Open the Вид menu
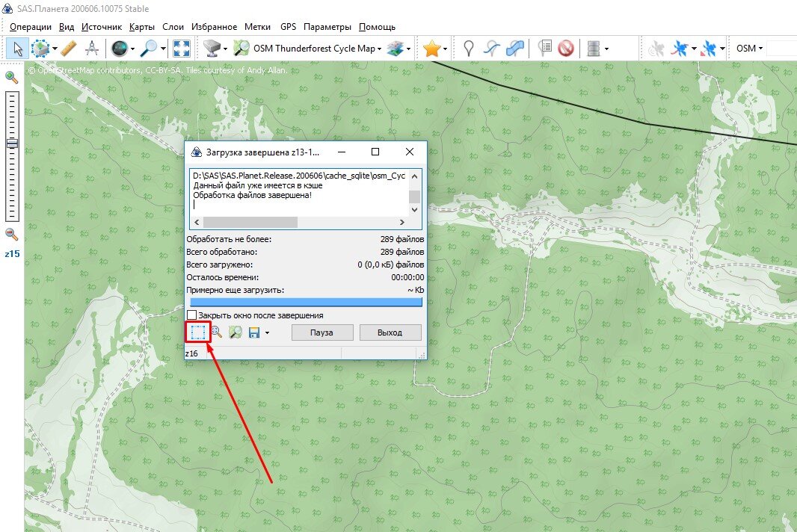This screenshot has width=797, height=532. (x=66, y=27)
